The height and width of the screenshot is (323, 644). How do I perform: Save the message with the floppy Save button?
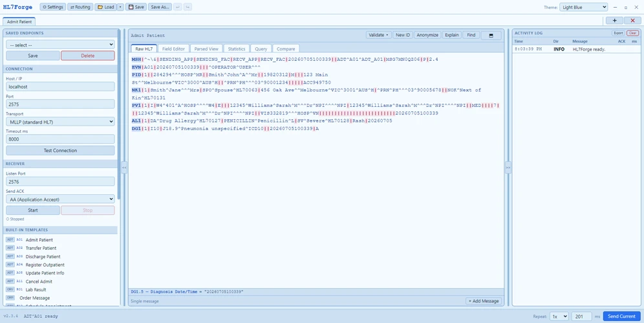coord(136,7)
